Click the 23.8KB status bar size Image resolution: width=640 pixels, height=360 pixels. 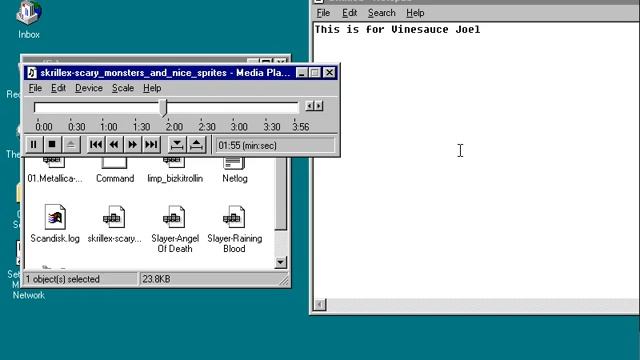(156, 279)
